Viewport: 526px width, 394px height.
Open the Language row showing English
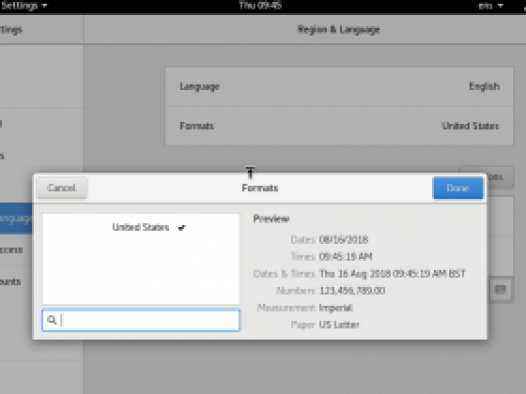[339, 87]
